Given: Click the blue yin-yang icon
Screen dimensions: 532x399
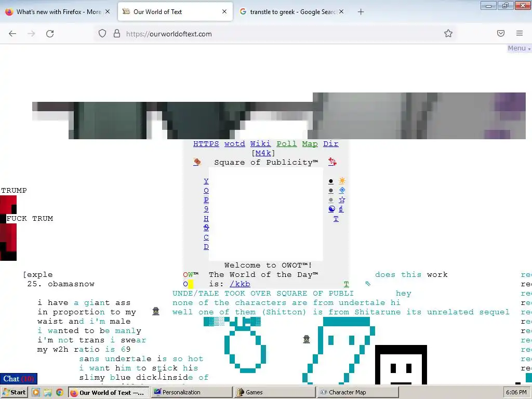Looking at the screenshot, I should (331, 209).
